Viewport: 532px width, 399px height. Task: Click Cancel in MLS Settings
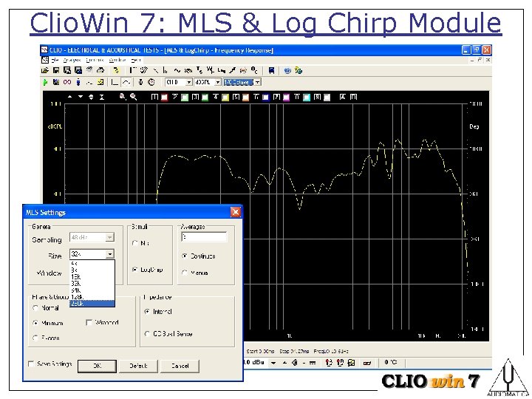180,366
